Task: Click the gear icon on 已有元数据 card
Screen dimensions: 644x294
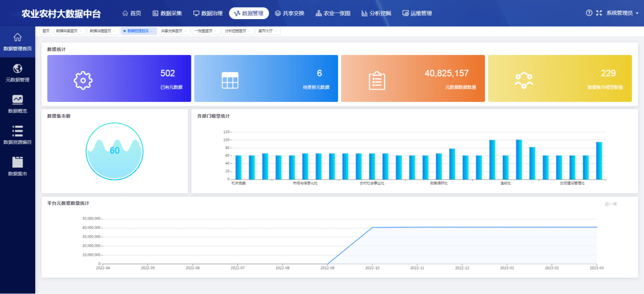Action: point(83,80)
